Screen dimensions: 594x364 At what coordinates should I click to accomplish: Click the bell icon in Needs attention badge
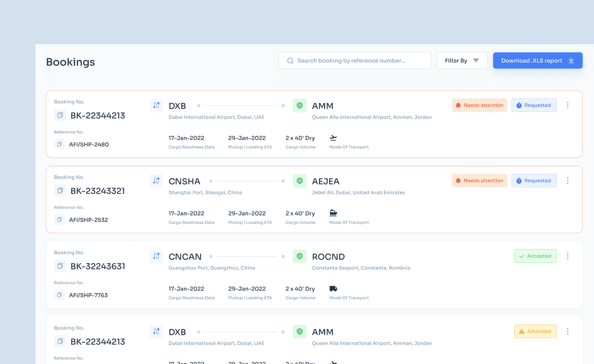click(x=458, y=105)
